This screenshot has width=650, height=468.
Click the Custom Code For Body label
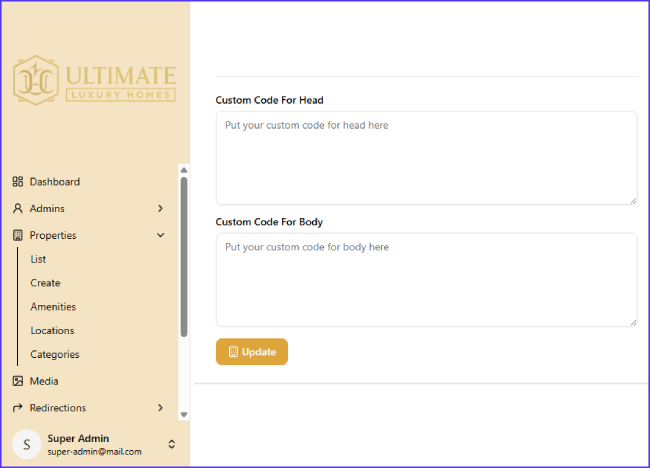269,222
